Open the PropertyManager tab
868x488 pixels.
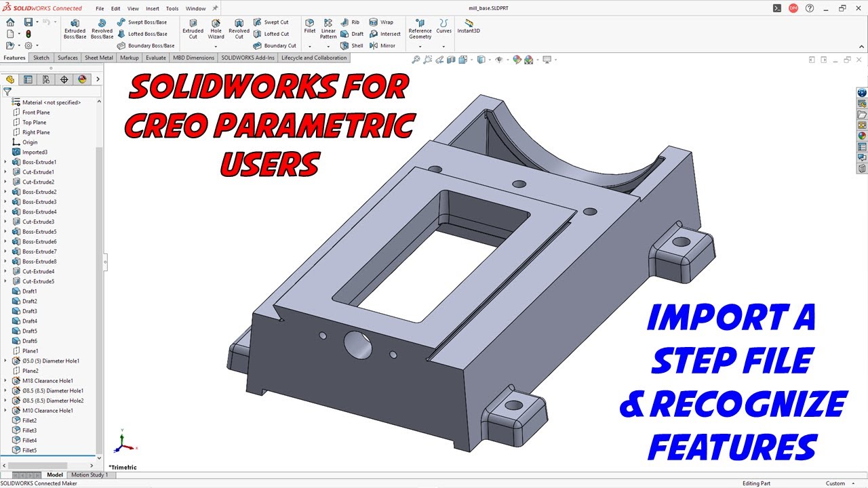[28, 79]
